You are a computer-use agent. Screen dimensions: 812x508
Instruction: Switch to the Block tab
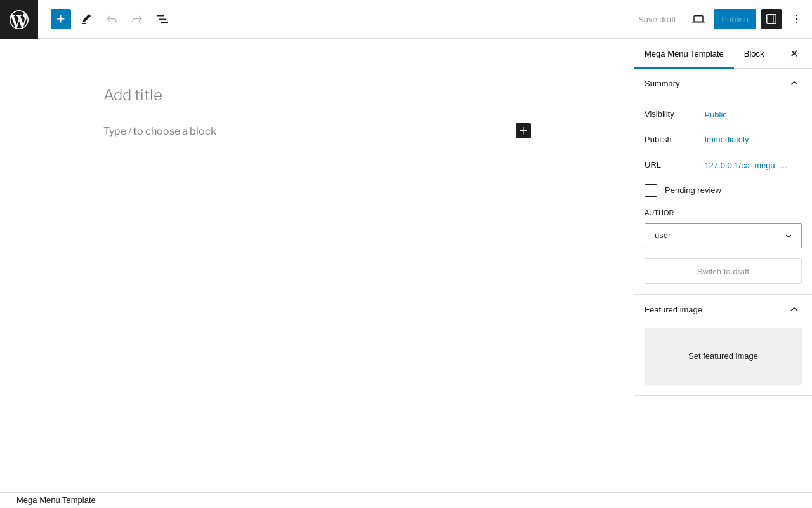click(x=754, y=53)
